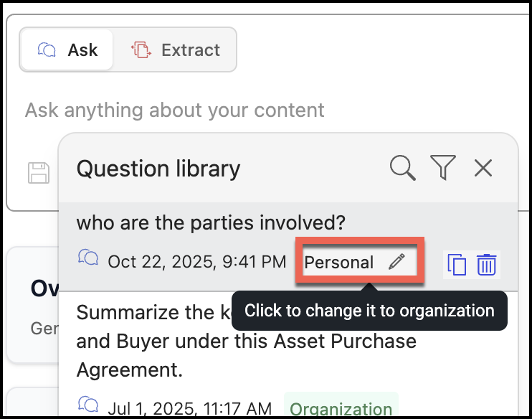This screenshot has height=419, width=532.
Task: Click chat icon beside Jul 1, 2025 date
Action: (x=88, y=404)
